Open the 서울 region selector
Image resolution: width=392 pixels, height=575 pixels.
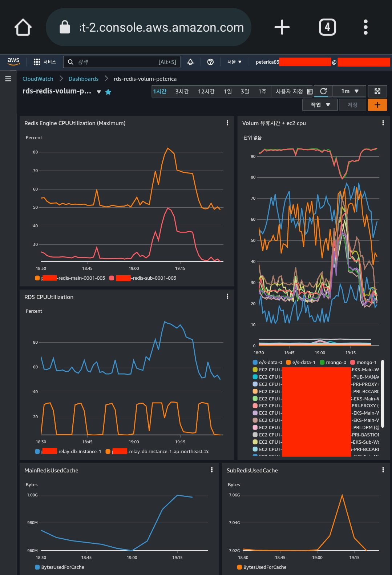[x=234, y=62]
